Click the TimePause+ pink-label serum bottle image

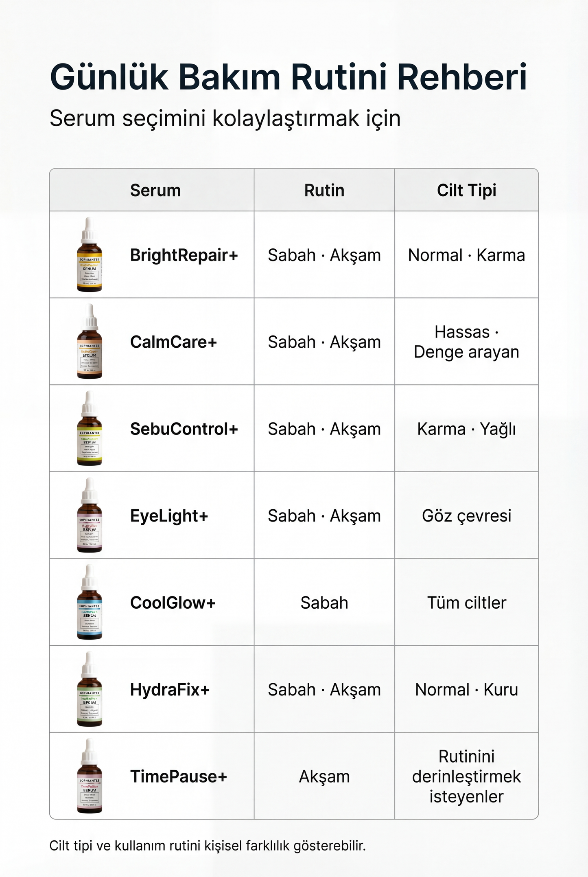(x=90, y=776)
